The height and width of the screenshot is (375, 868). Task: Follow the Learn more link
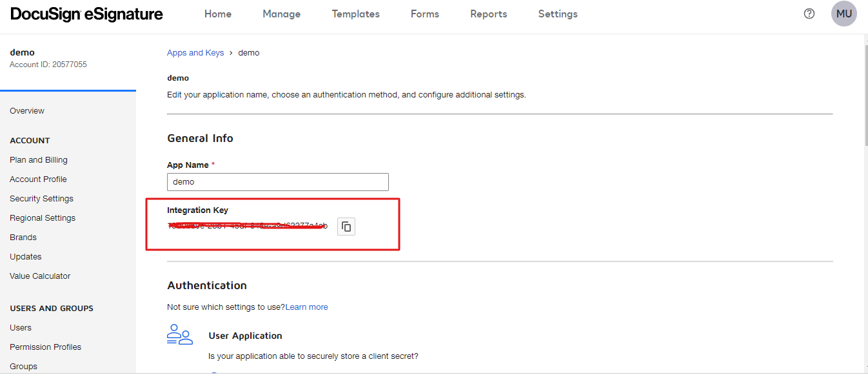[x=306, y=307]
